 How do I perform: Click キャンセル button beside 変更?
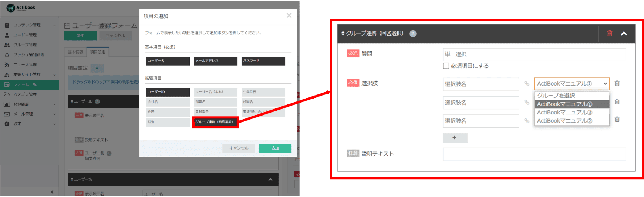116,36
